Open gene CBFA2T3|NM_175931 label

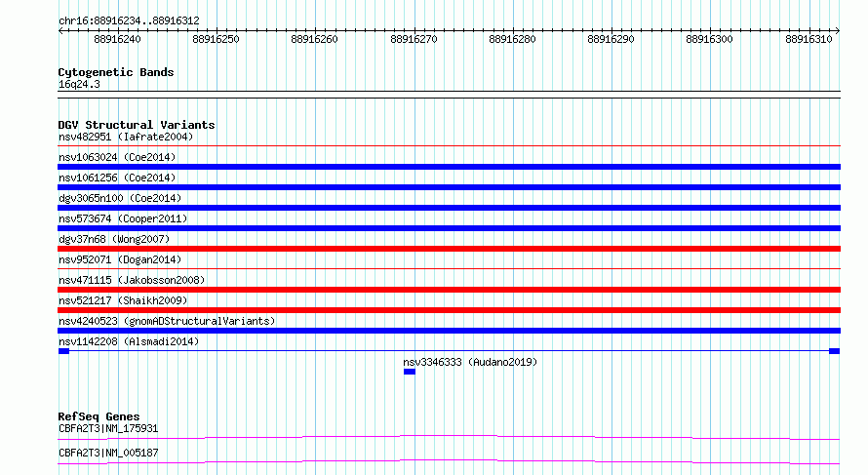pos(108,428)
